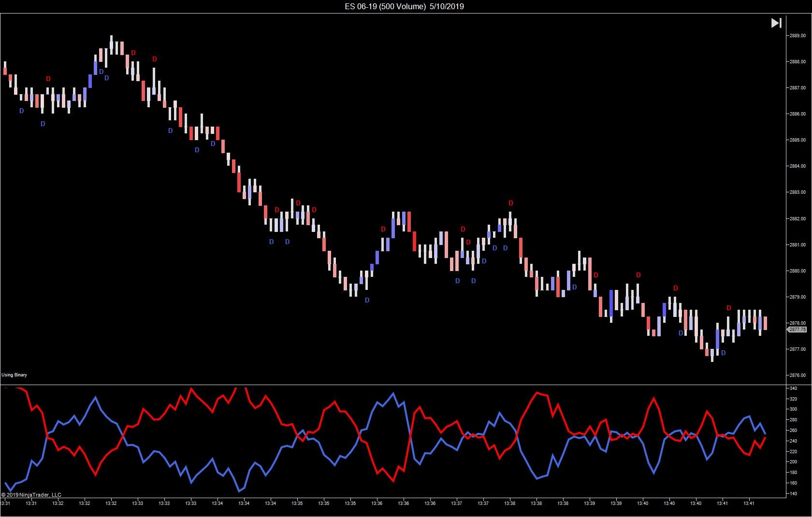Click the jump-to-latest-bar arrow icon
The image size is (812, 517).
777,23
